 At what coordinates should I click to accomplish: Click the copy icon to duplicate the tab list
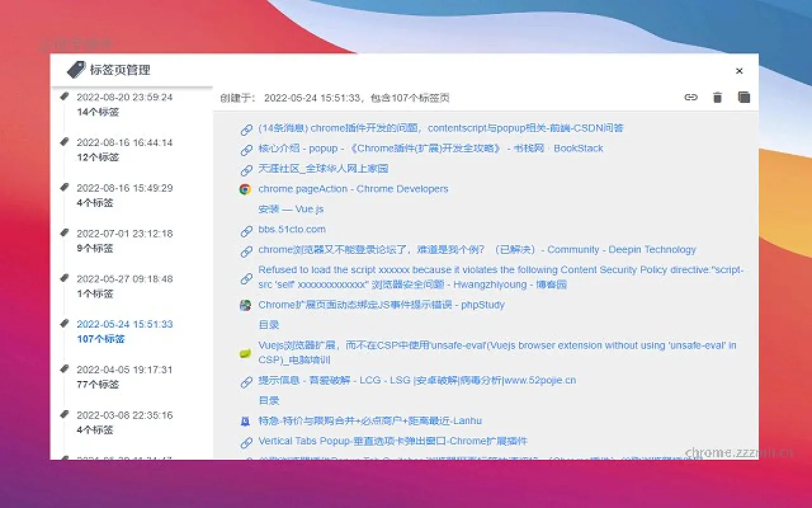(x=743, y=97)
